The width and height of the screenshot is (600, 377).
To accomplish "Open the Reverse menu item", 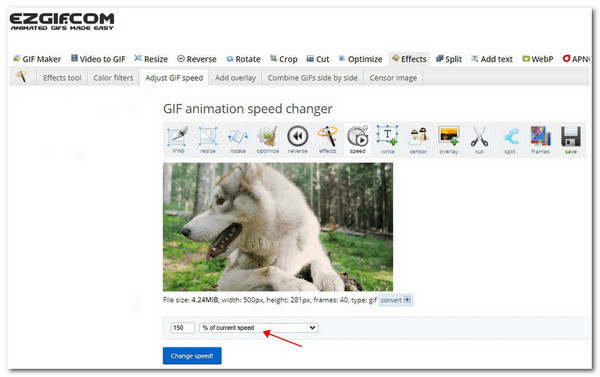I will (197, 59).
